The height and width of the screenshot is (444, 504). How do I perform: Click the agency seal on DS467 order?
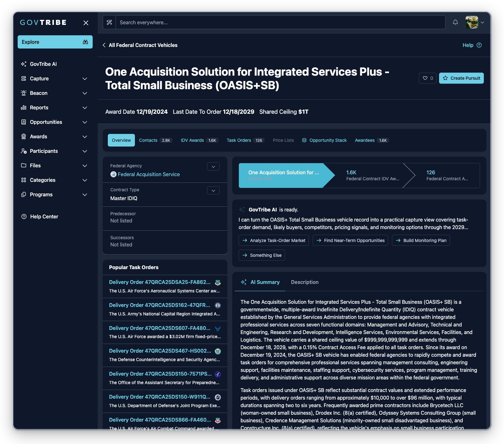click(x=217, y=351)
